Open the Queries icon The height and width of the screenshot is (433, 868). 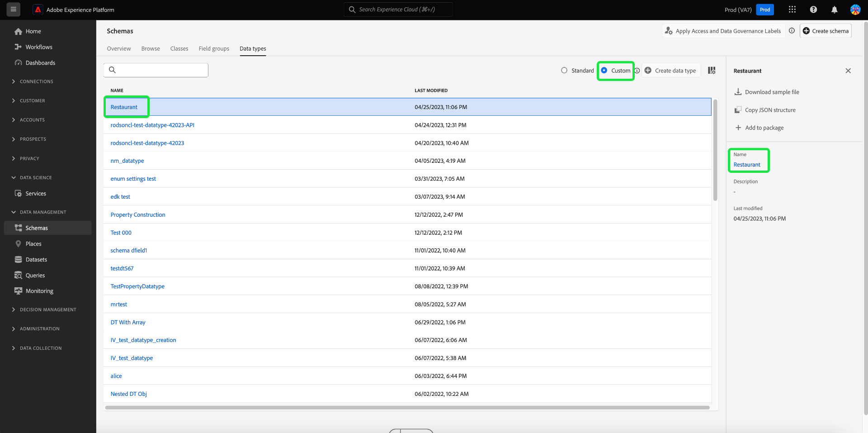pos(18,275)
